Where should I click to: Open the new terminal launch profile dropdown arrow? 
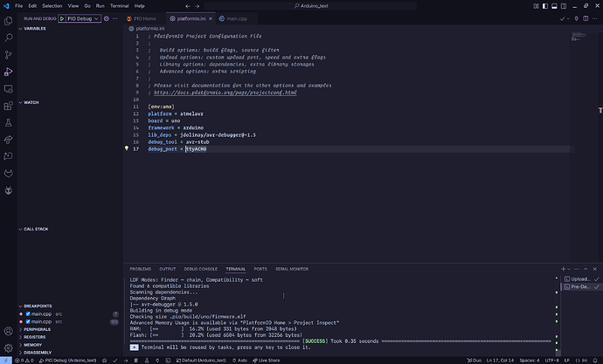[569, 269]
